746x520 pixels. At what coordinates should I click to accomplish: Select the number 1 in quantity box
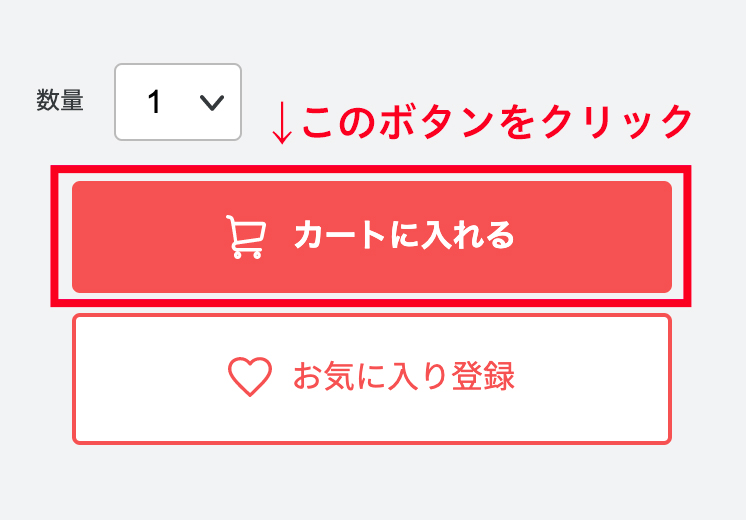pyautogui.click(x=154, y=102)
